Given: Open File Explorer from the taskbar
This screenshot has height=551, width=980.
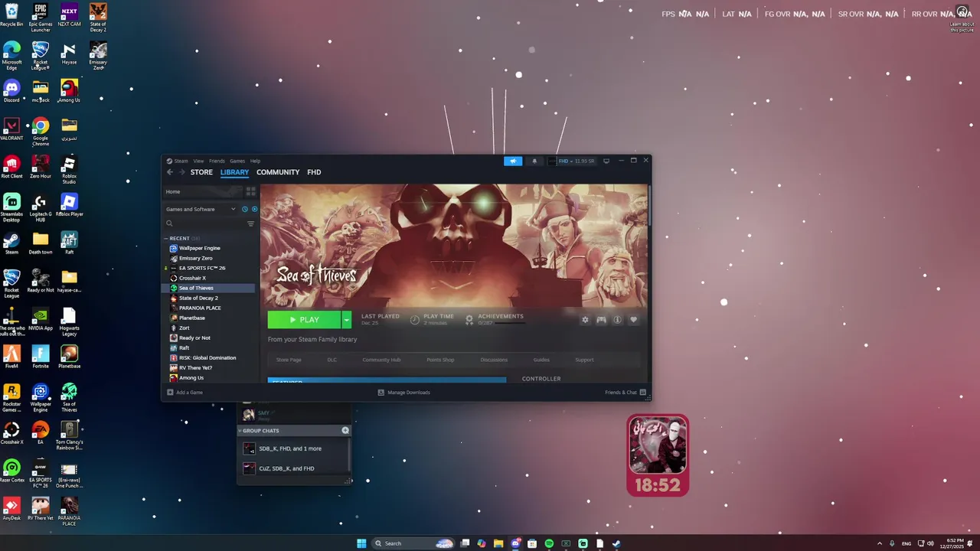Looking at the screenshot, I should [x=498, y=543].
